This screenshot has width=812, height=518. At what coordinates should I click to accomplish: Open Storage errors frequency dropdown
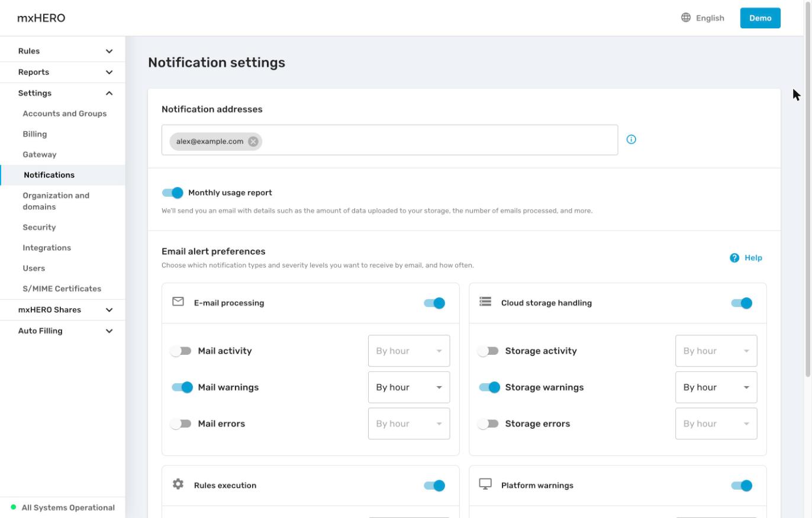coord(716,424)
